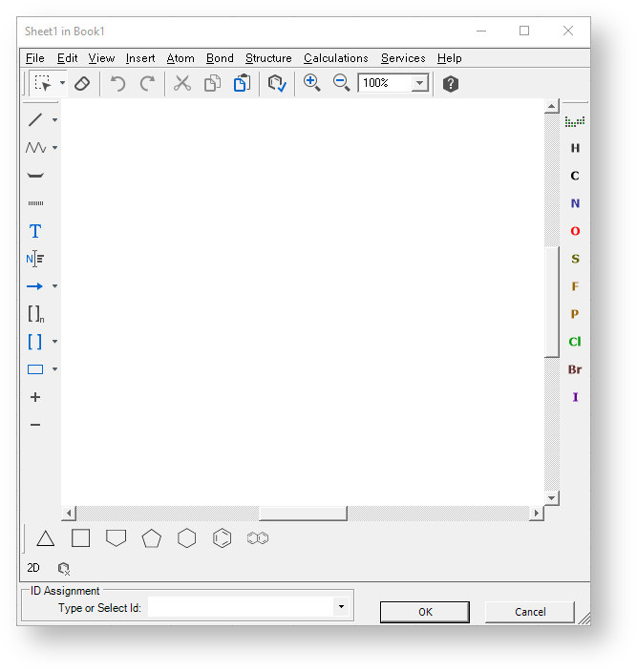Screen dimensions: 637x672
Task: Select the Oxygen atom label
Action: click(x=575, y=231)
